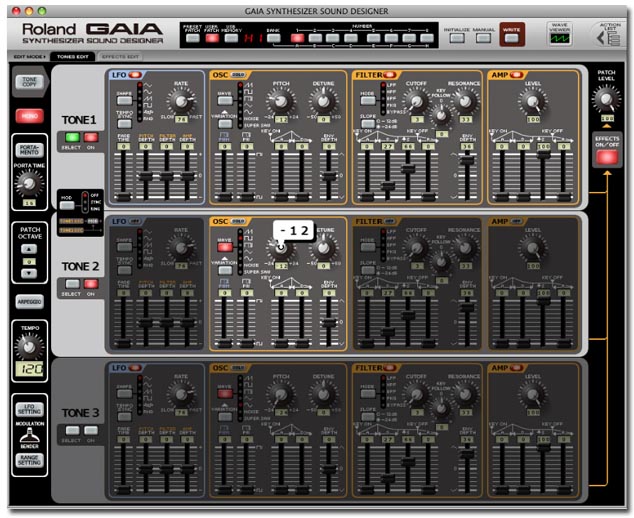Click the Bank button

tap(273, 38)
